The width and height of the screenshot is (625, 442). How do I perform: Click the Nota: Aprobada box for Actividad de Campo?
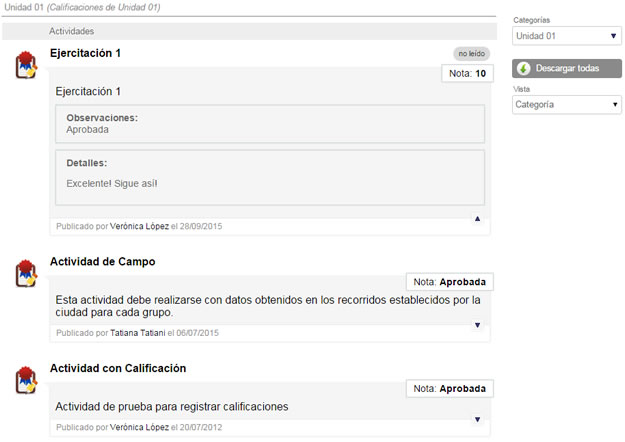tap(450, 282)
